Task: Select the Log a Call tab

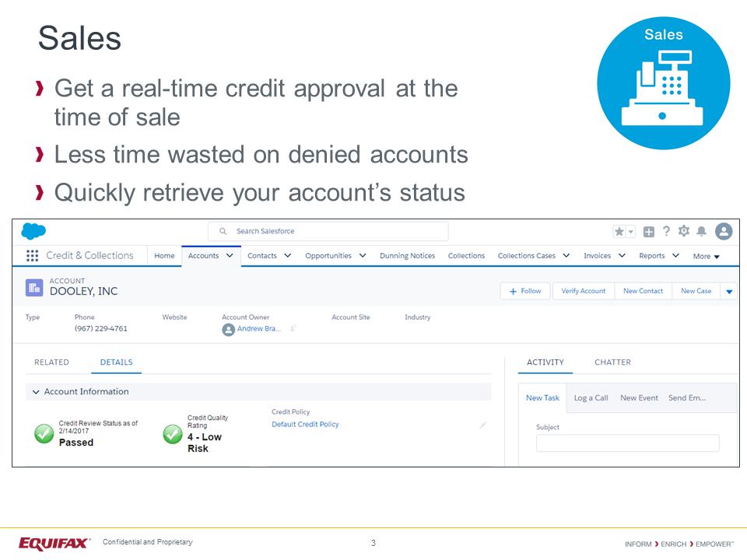Action: tap(591, 398)
